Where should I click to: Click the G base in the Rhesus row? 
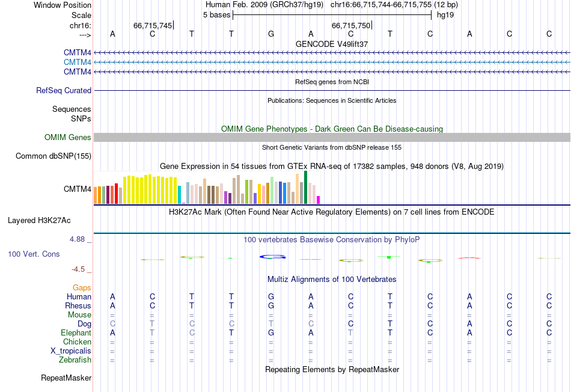pyautogui.click(x=271, y=305)
